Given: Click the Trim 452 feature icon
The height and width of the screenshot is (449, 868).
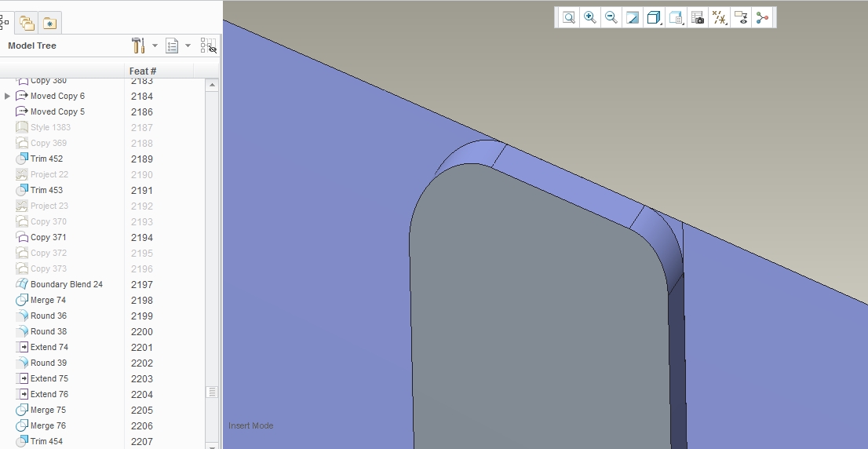Looking at the screenshot, I should [22, 159].
